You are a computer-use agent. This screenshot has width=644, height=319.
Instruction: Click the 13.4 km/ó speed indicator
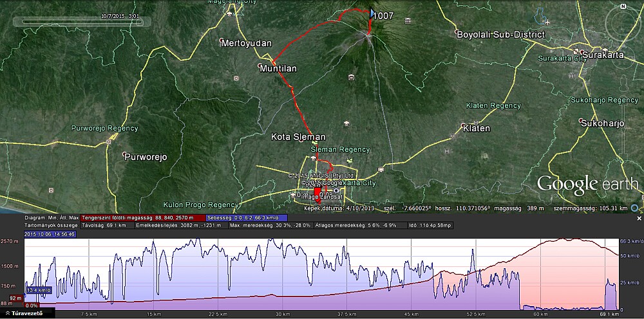[37, 289]
